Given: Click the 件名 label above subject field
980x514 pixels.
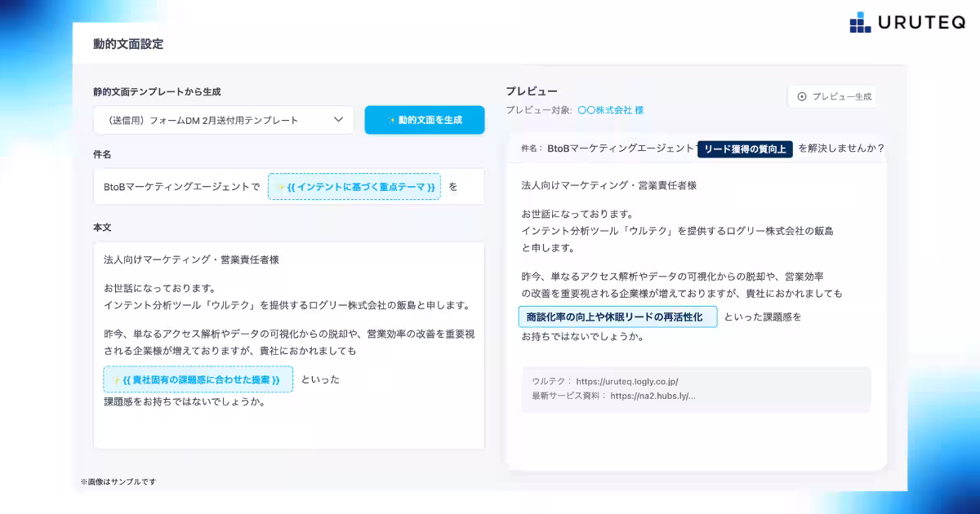Looking at the screenshot, I should 102,154.
